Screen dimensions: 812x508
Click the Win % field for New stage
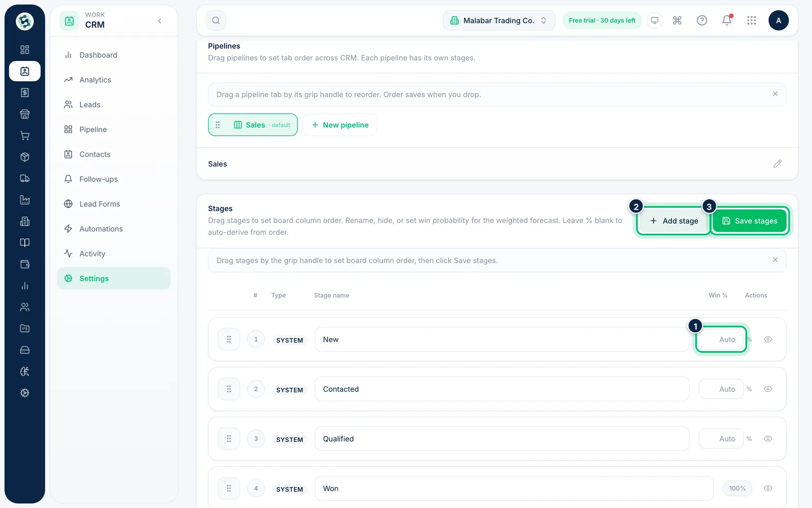[721, 339]
